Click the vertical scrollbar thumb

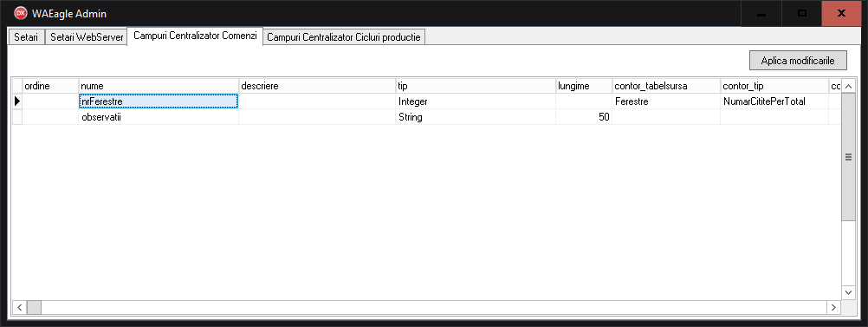tap(848, 157)
